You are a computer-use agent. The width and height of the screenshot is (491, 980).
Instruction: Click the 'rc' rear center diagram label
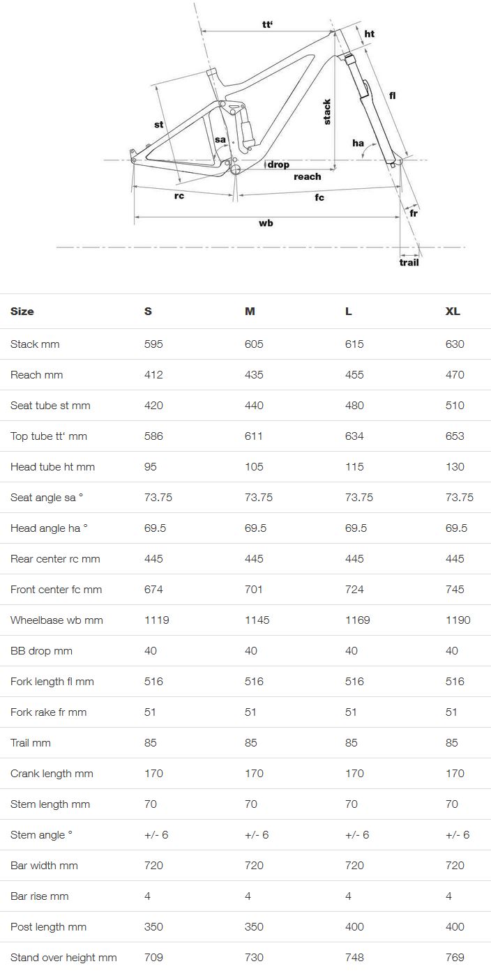(179, 196)
